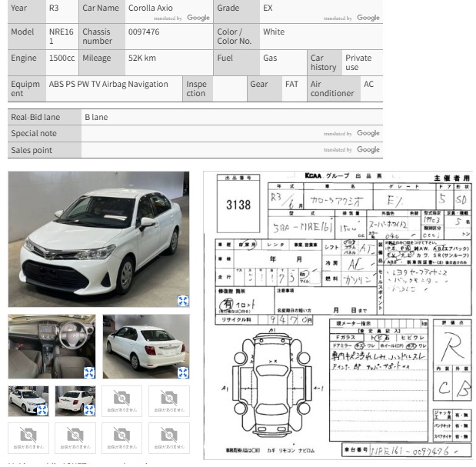This screenshot has width=476, height=467.
Task: Click the Google attribution in Grade cell
Action: tap(368, 18)
